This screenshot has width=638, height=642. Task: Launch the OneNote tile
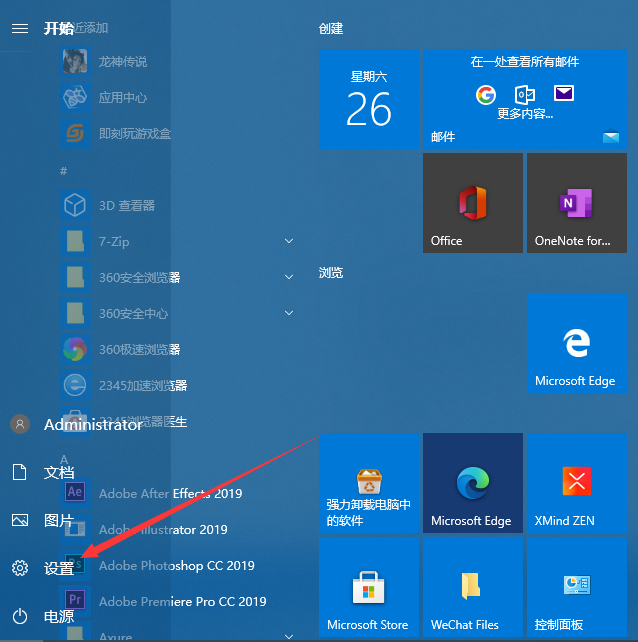pos(576,203)
